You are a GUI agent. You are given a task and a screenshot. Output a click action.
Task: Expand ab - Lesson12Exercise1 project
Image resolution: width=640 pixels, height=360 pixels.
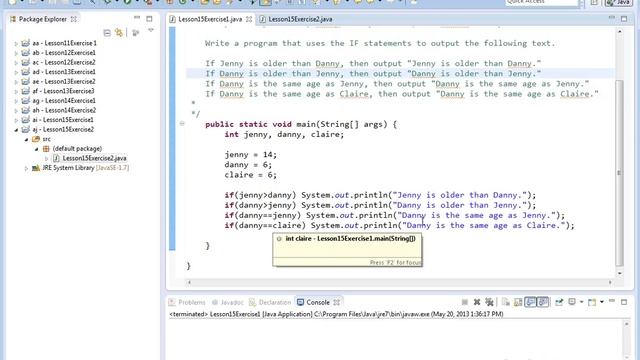(x=16, y=53)
